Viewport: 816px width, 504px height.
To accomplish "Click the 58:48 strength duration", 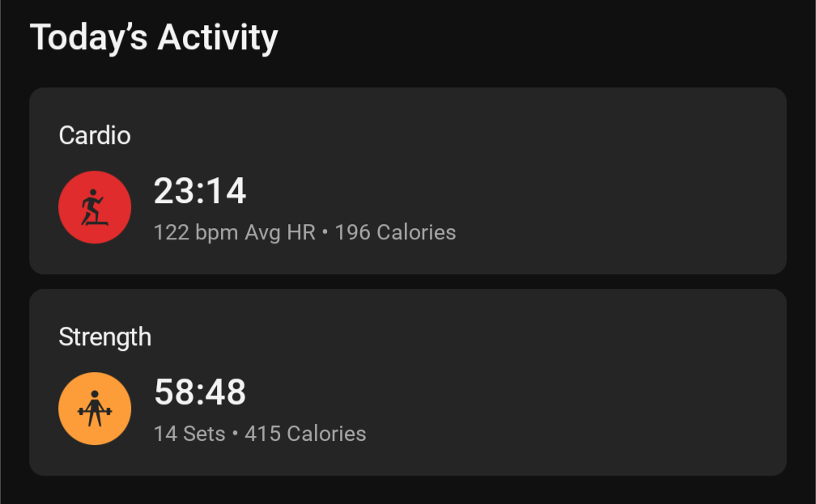I will click(x=200, y=392).
